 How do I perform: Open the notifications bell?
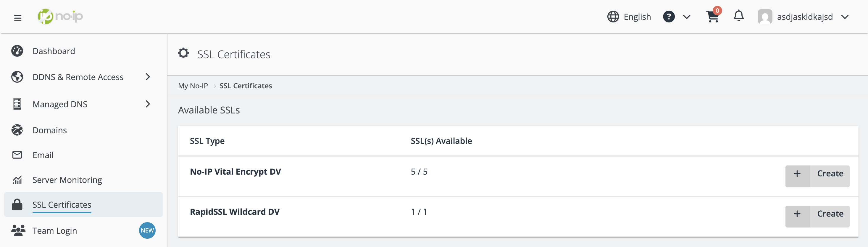pos(739,16)
